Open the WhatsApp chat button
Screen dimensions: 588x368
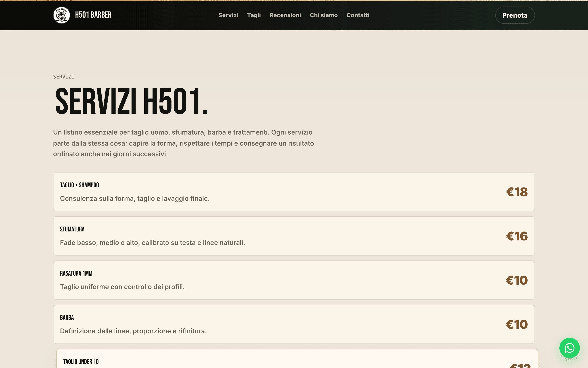(569, 348)
